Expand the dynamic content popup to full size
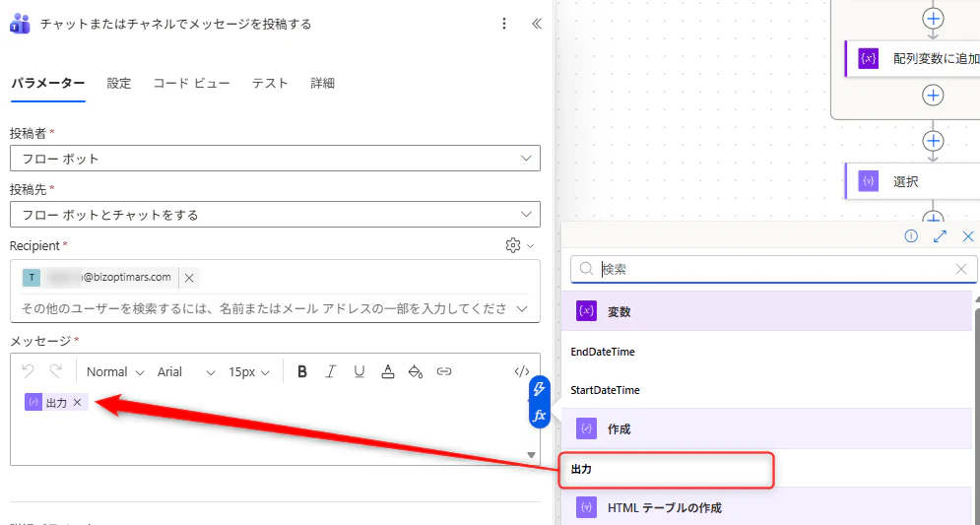Viewport: 980px width, 525px height. point(940,236)
